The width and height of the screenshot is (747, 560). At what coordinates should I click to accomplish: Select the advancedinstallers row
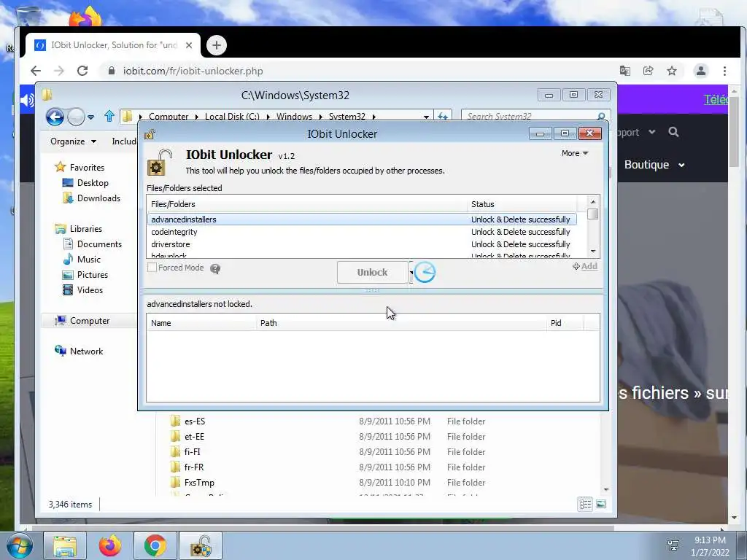pos(362,219)
